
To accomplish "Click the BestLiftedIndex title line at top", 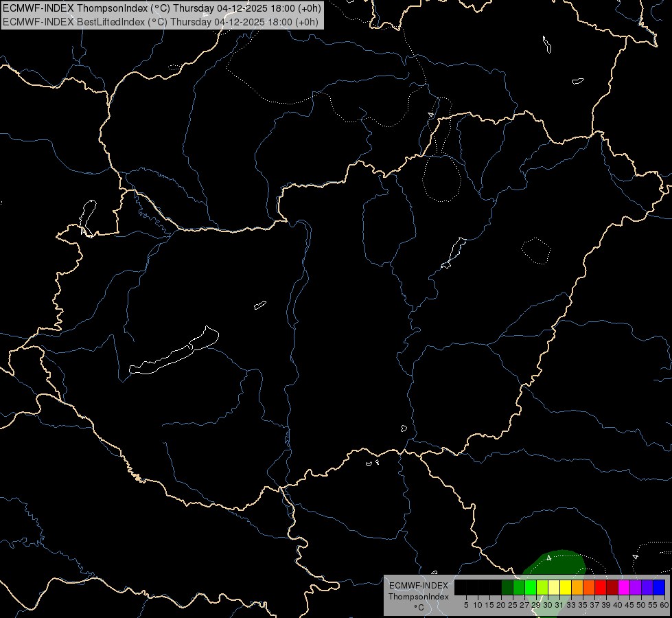I will [x=161, y=22].
